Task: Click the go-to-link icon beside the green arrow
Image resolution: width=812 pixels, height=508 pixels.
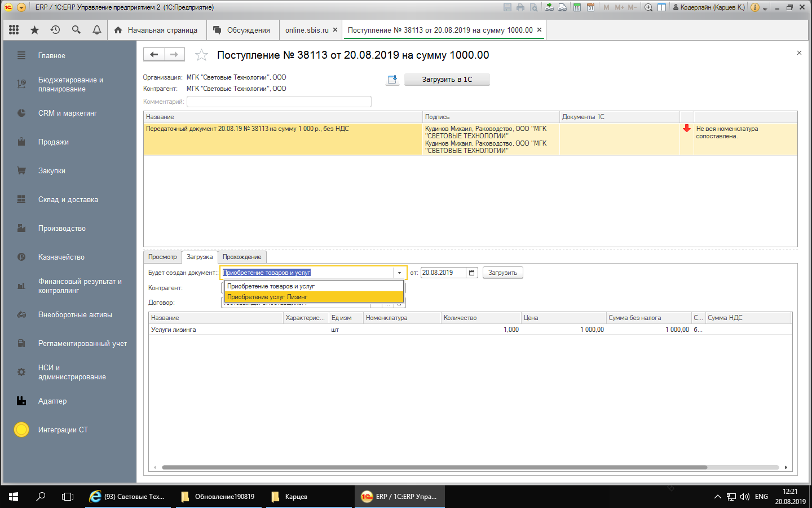Action: point(562,7)
